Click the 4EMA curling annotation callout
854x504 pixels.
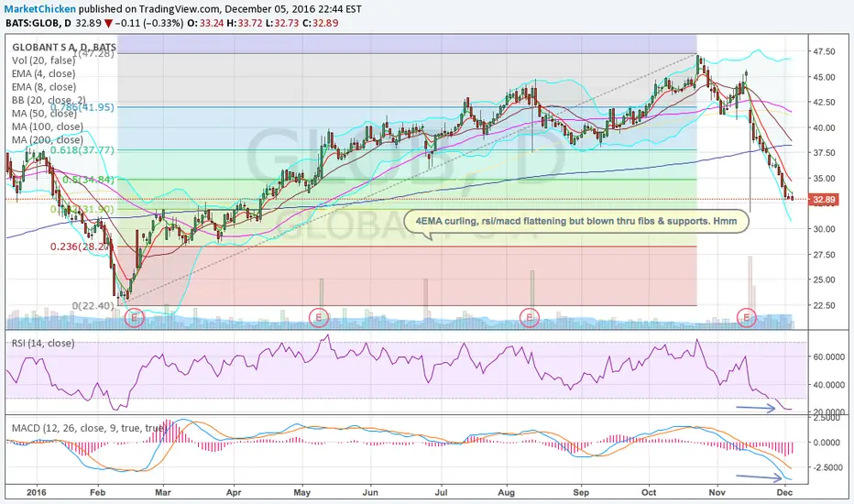click(x=576, y=222)
